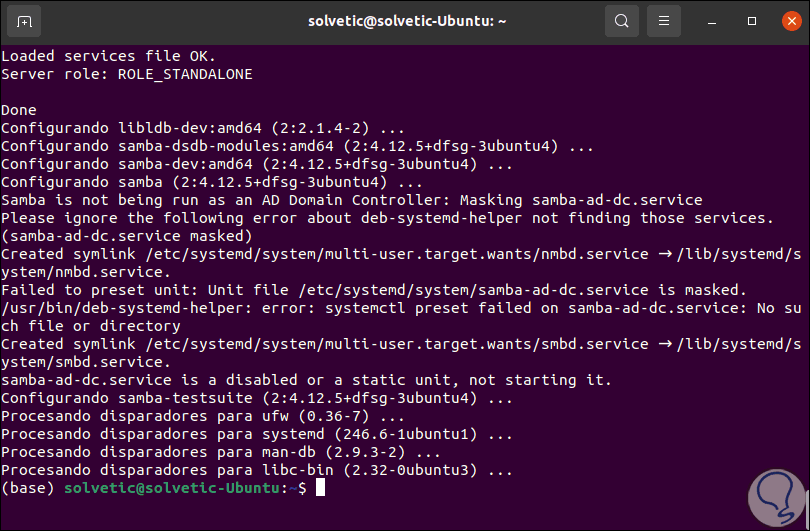The height and width of the screenshot is (531, 810).
Task: Maximize the terminal window
Action: (x=752, y=21)
